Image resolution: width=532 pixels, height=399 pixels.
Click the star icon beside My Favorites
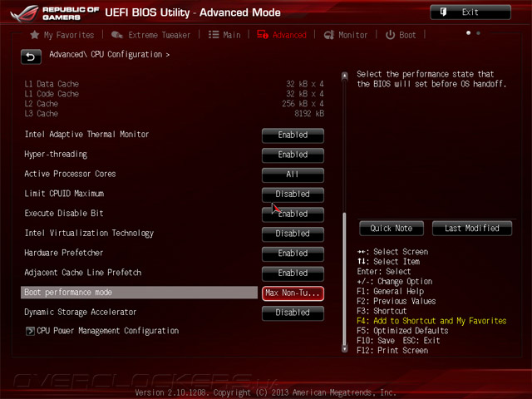click(x=34, y=35)
